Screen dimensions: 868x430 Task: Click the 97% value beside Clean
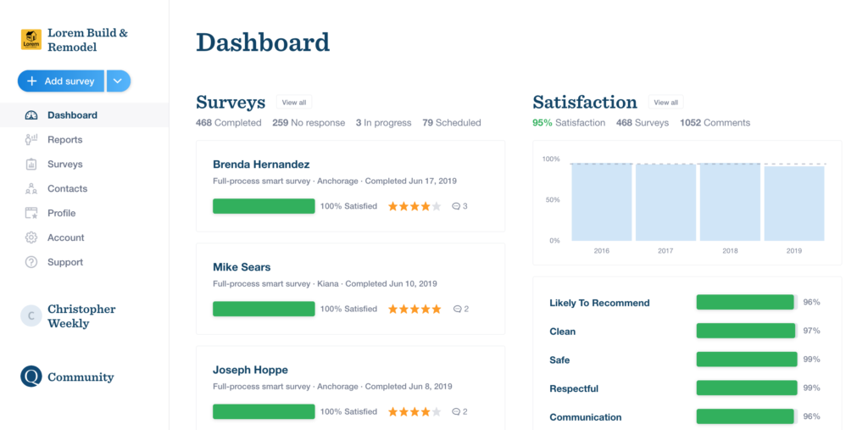(x=811, y=331)
